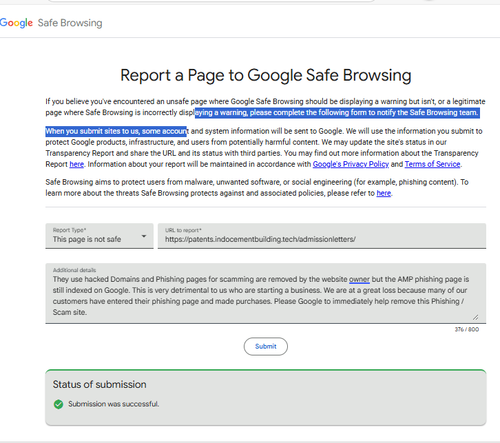Click the URL to report field

click(322, 236)
